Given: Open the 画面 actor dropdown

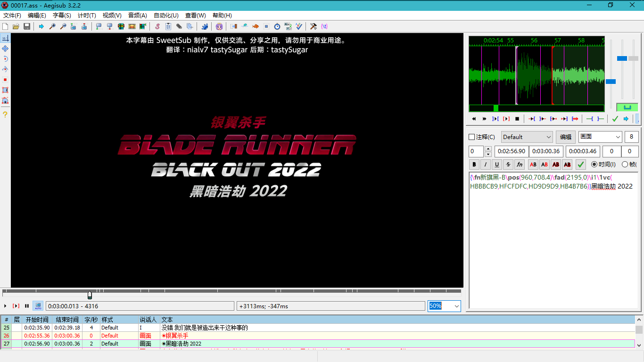Looking at the screenshot, I should click(600, 137).
